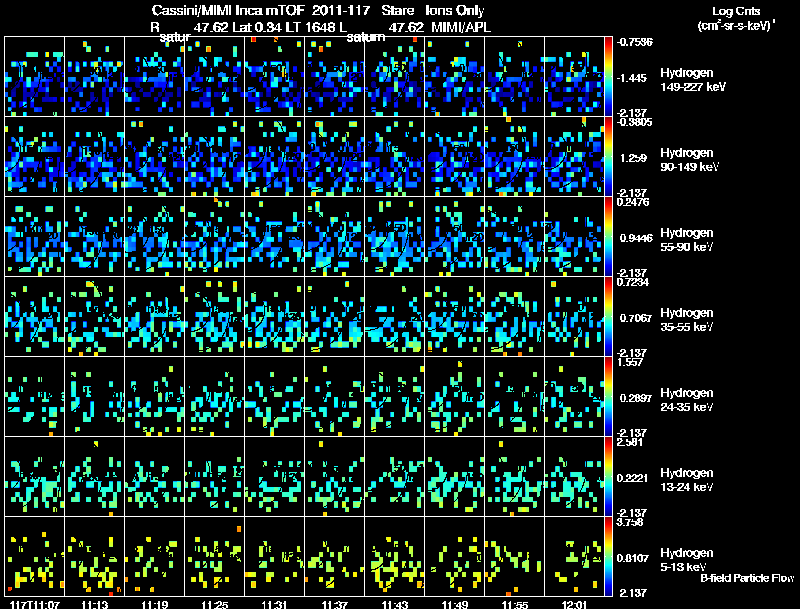The image size is (800, 609).
Task: Click the Hydrogen 24-35 keV color bar
Action: (x=608, y=396)
